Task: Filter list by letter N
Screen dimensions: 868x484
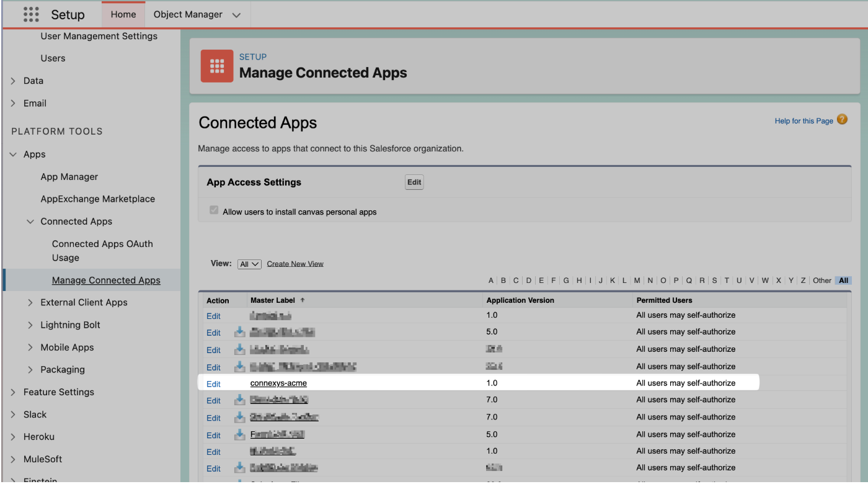Action: tap(650, 280)
